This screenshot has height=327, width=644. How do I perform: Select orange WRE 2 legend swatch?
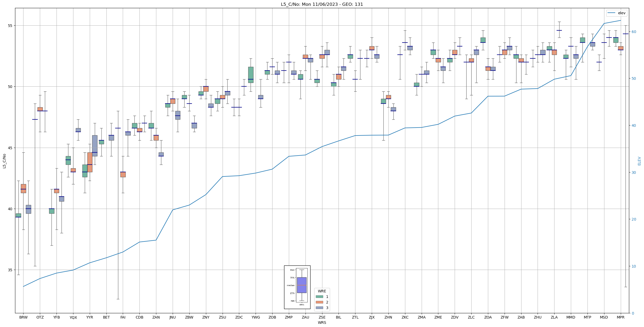[319, 302]
